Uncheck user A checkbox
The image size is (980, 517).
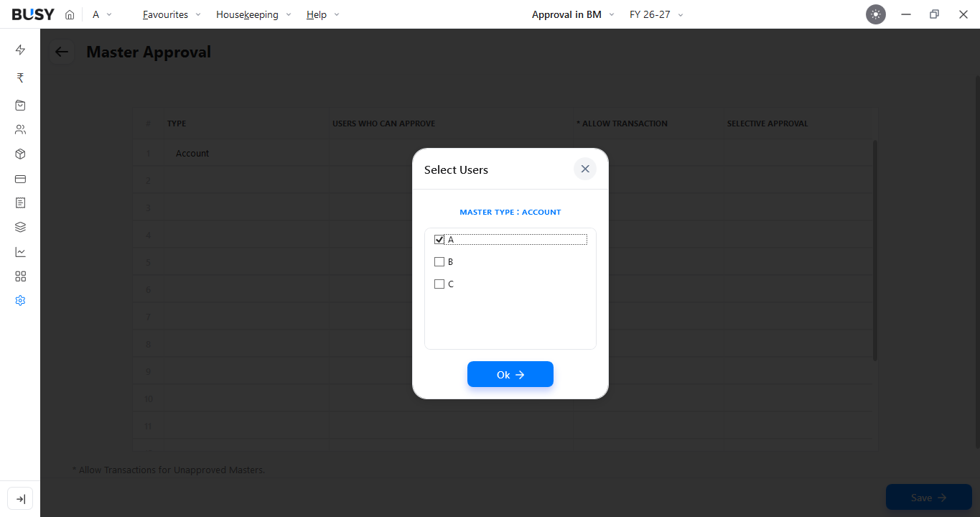[x=439, y=240]
